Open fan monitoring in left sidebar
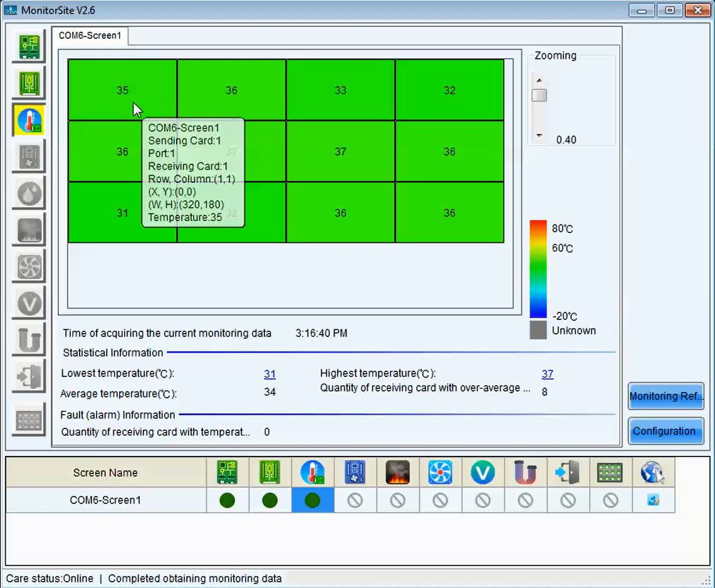 [29, 267]
